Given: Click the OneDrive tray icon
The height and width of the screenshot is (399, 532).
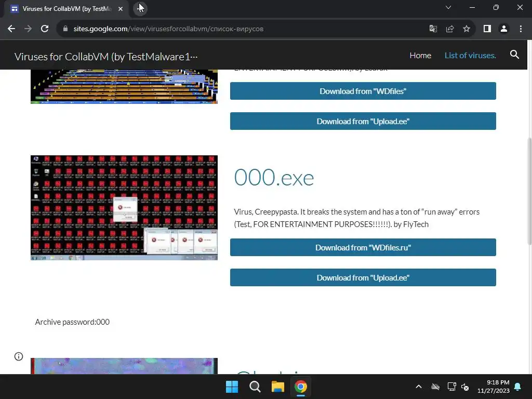Looking at the screenshot, I should coord(435,387).
